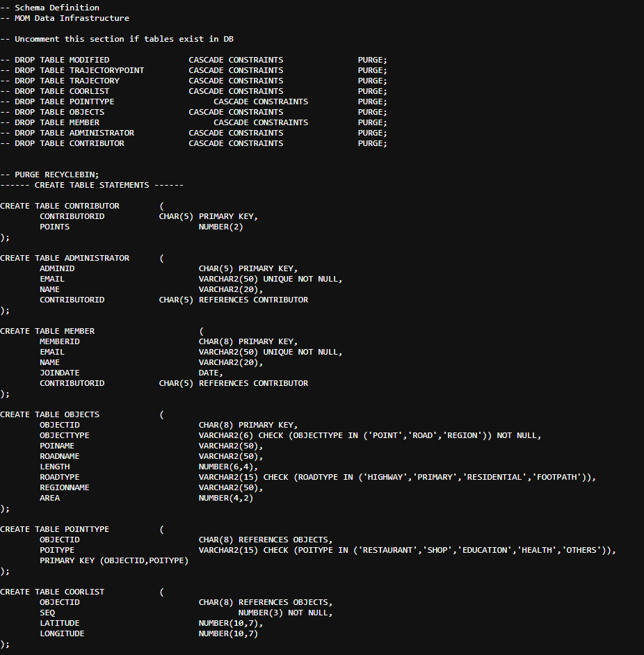
Task: Click the 'DROP TABLE MEMBER' text
Action: tap(57, 122)
